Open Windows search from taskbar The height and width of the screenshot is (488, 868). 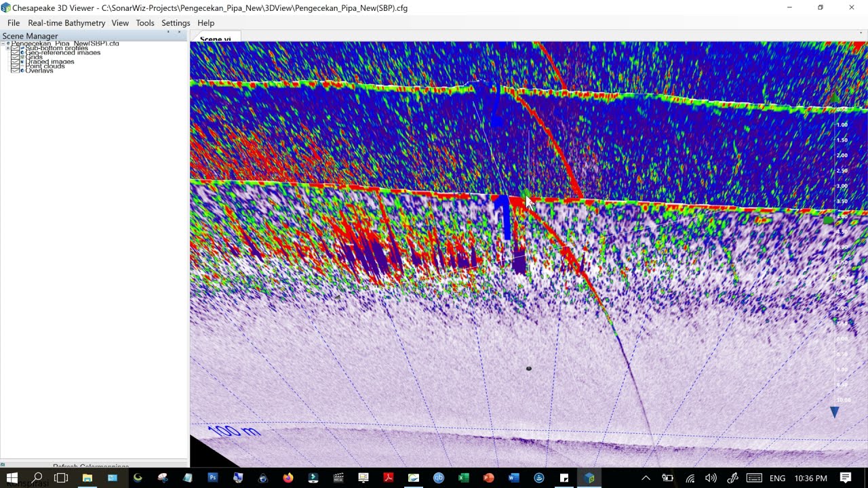click(x=37, y=478)
